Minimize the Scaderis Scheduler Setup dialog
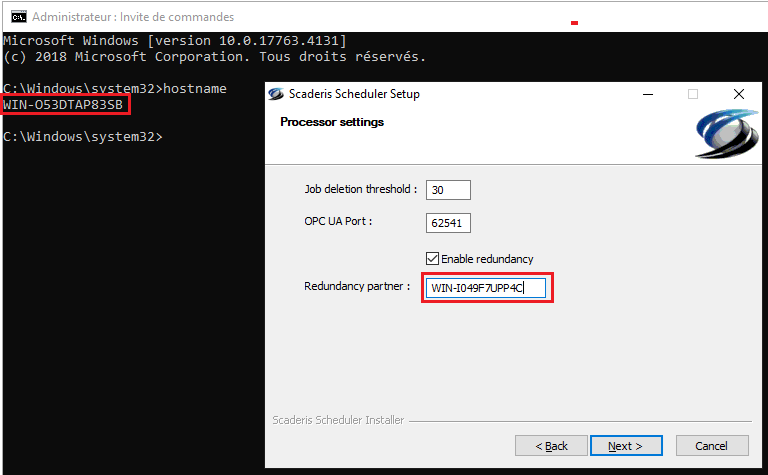 click(646, 94)
